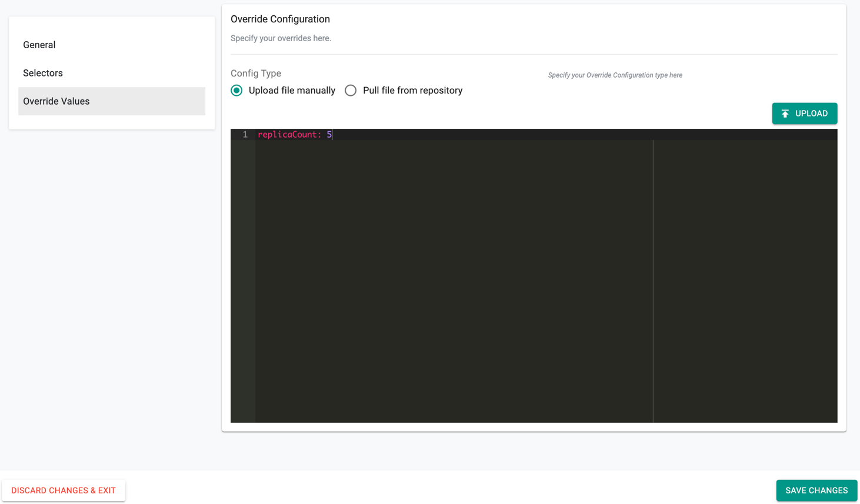860x504 pixels.
Task: Select the Upload file manually radio button
Action: (236, 91)
